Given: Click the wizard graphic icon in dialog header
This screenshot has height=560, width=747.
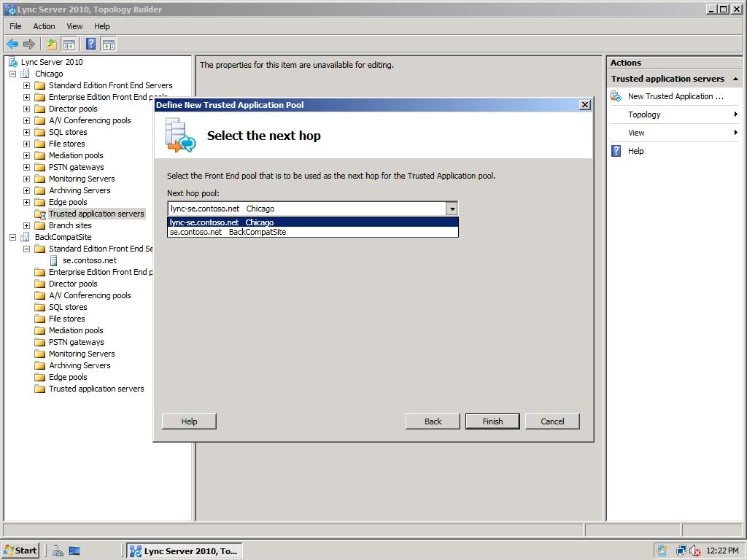Looking at the screenshot, I should tap(180, 135).
